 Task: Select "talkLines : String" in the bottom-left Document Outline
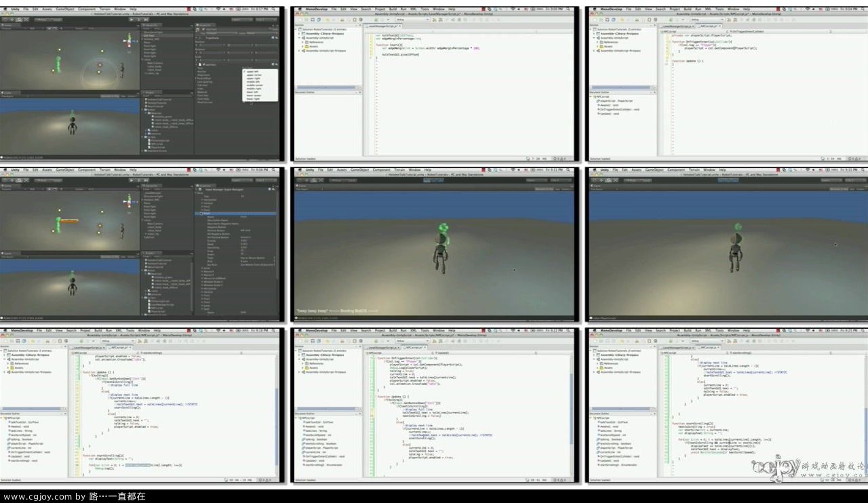click(x=21, y=430)
